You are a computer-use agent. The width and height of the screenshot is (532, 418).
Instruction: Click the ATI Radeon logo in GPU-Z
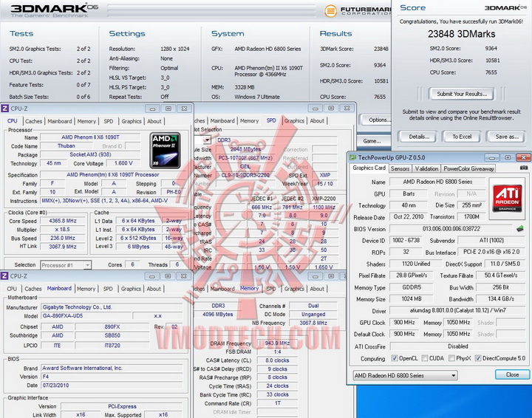tap(508, 199)
